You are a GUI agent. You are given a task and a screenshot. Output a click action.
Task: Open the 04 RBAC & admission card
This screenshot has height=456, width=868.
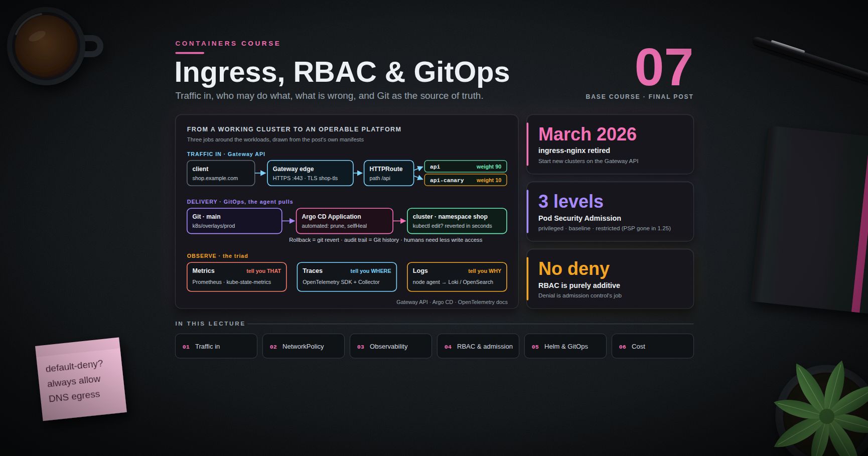(x=478, y=346)
